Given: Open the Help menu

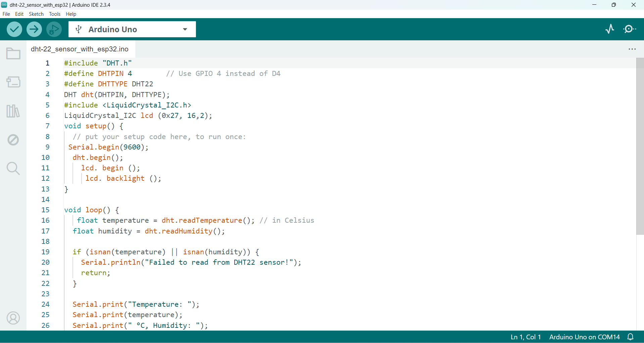Looking at the screenshot, I should tap(71, 14).
